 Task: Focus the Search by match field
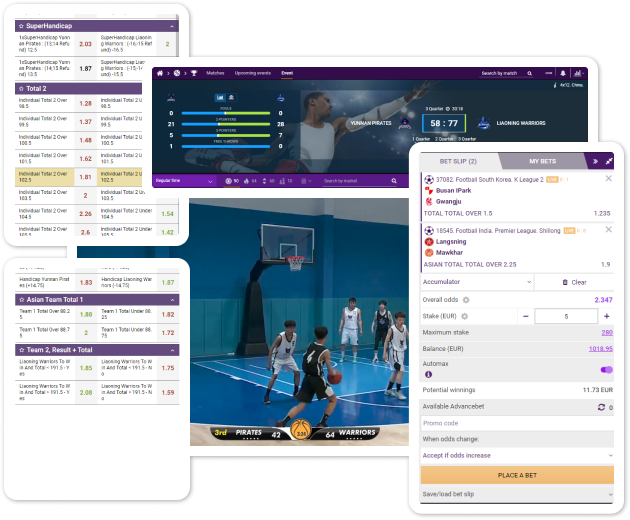501,73
